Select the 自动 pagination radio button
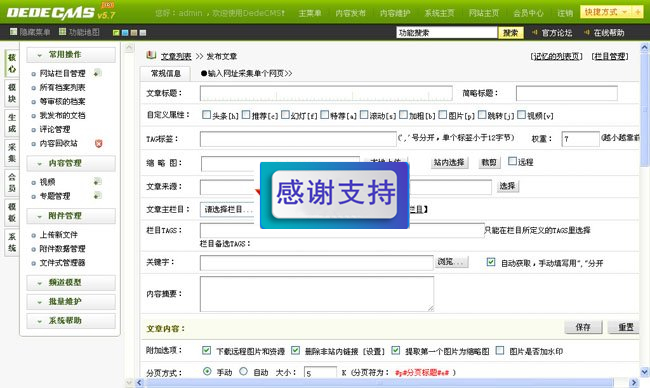The image size is (650, 388). pyautogui.click(x=243, y=371)
